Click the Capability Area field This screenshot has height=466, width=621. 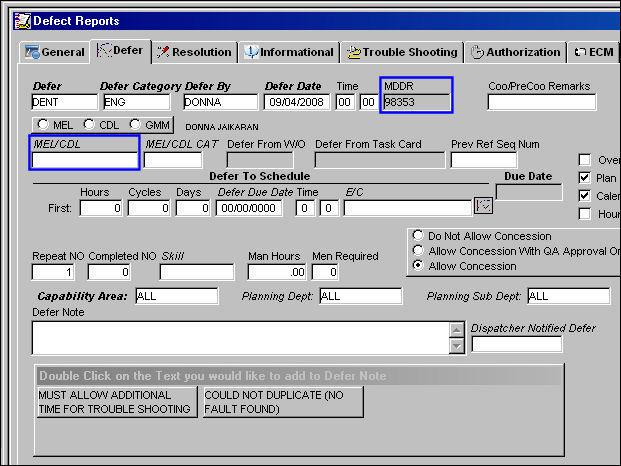[177, 296]
